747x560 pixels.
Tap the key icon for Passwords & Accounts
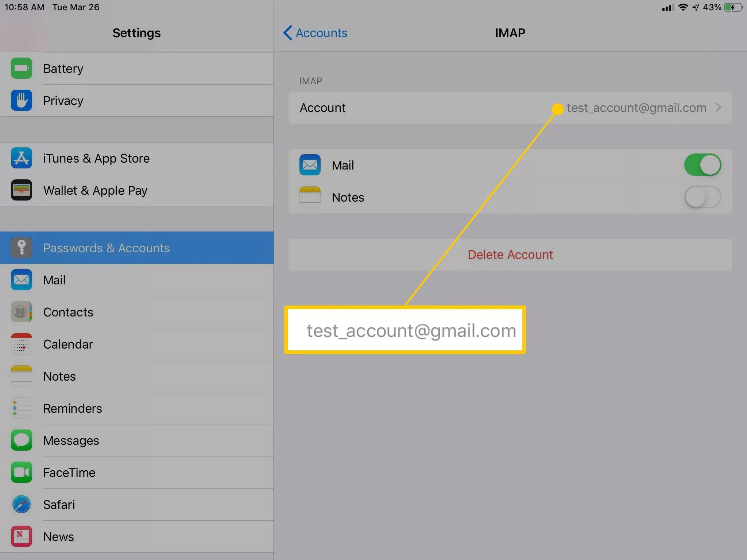pyautogui.click(x=22, y=248)
